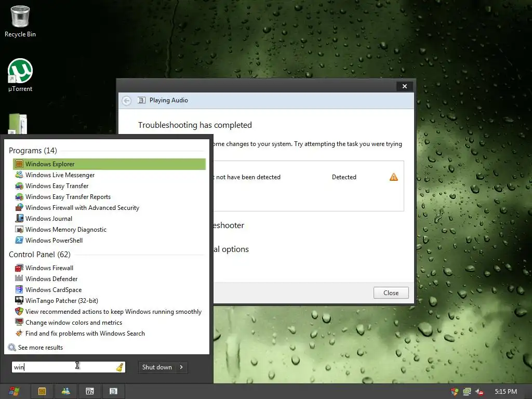Image resolution: width=532 pixels, height=399 pixels.
Task: Click the network tray icon
Action: pyautogui.click(x=467, y=392)
